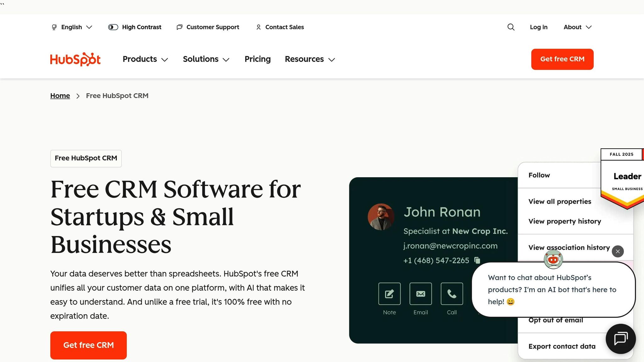Open the Home breadcrumb link
644x362 pixels.
60,96
